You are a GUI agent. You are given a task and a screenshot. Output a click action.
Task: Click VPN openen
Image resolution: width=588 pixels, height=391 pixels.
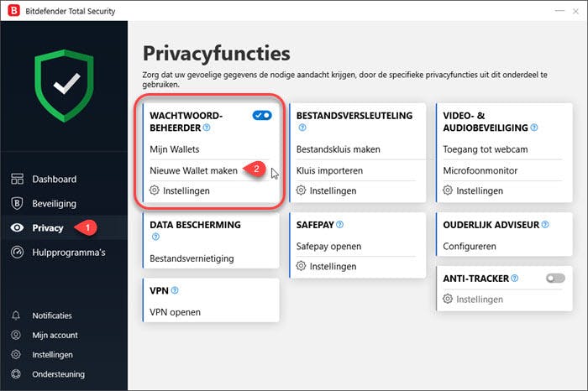tap(175, 312)
